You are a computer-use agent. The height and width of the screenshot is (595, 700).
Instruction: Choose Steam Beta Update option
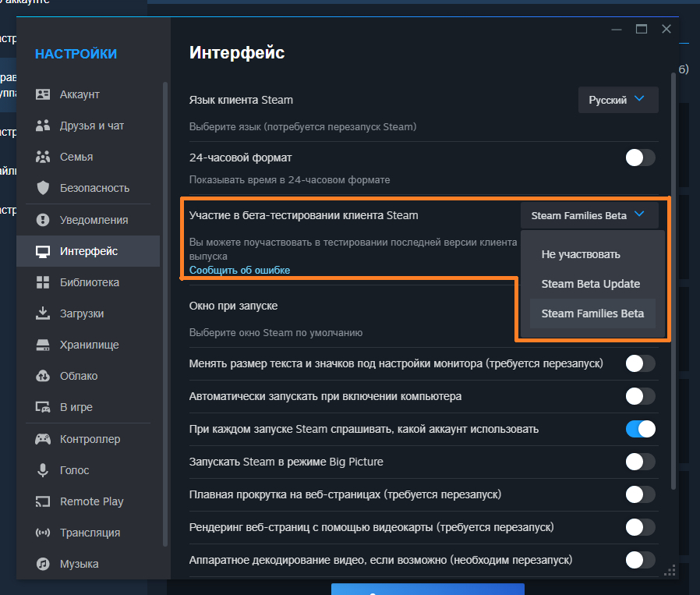[590, 284]
